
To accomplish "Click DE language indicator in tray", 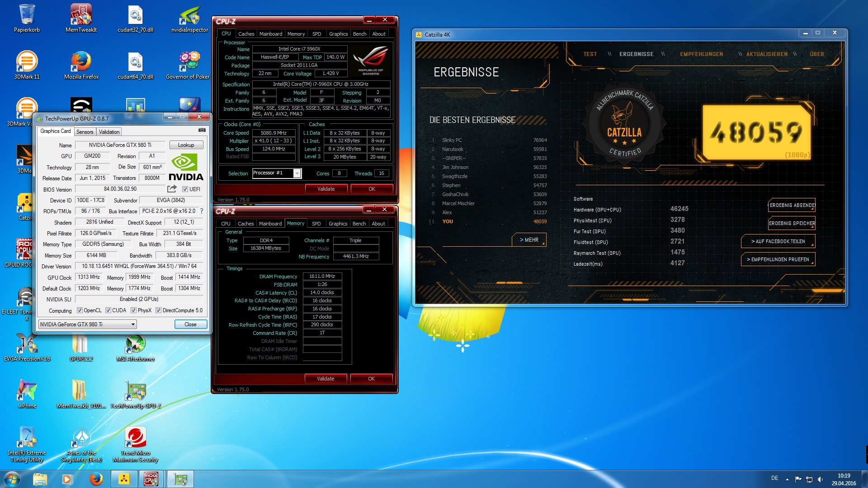I will [x=774, y=478].
